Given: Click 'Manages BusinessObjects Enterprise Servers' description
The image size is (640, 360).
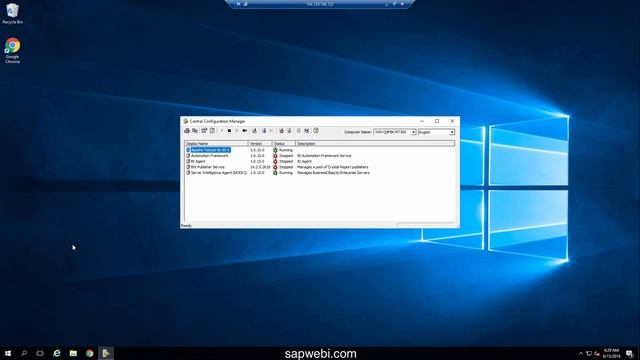Looking at the screenshot, I should [333, 173].
